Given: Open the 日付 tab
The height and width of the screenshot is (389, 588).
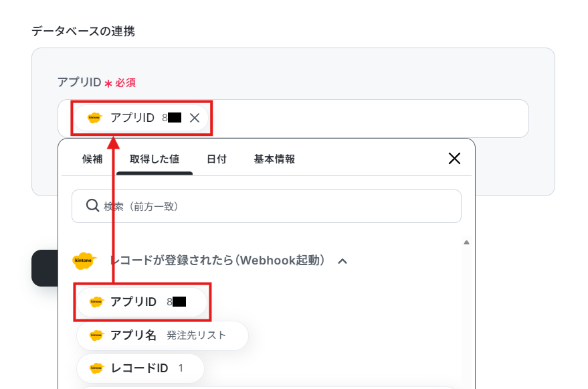Looking at the screenshot, I should [217, 159].
